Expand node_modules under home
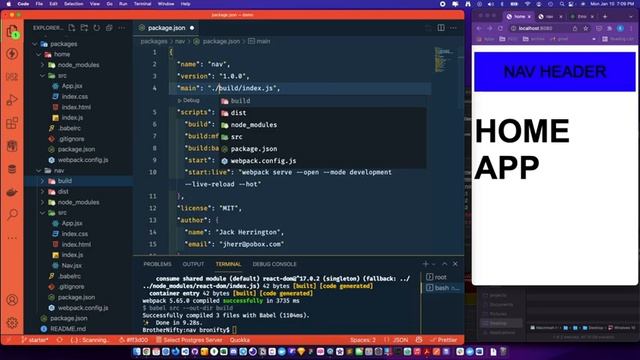The width and height of the screenshot is (640, 360). point(42,65)
